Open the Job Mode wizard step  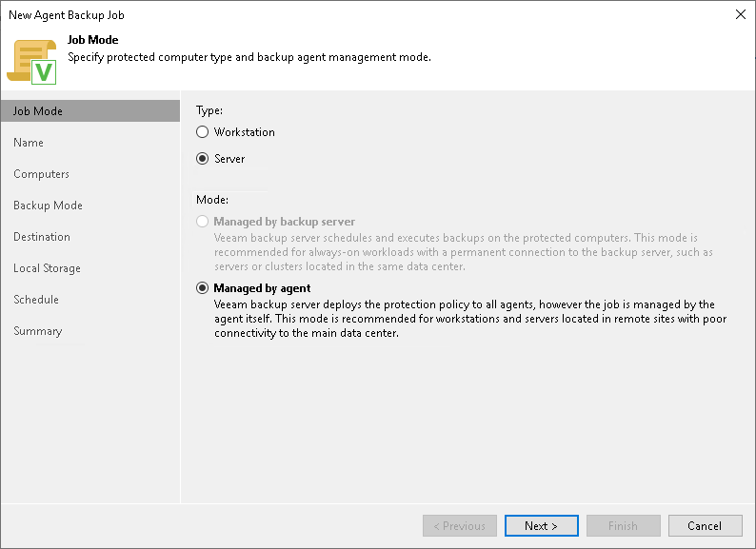pyautogui.click(x=90, y=111)
